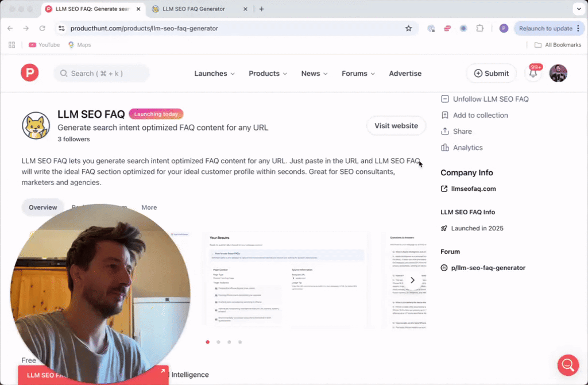Viewport: 588px width, 385px height.
Task: Open the red LLM SEO FAQ banner arrow
Action: click(x=163, y=371)
